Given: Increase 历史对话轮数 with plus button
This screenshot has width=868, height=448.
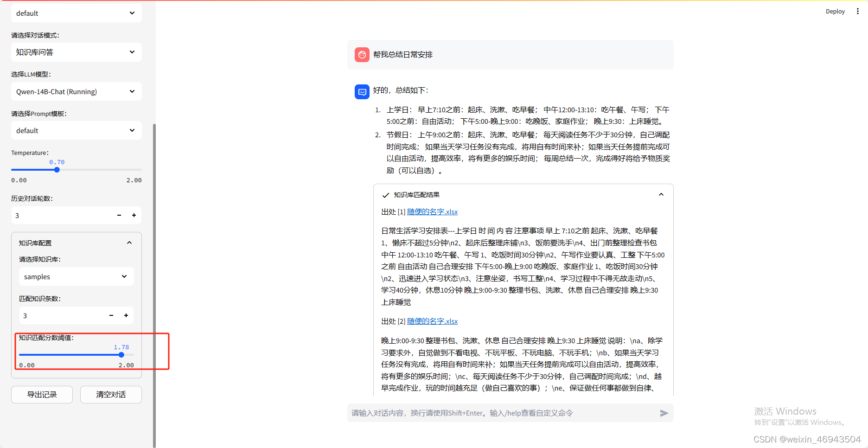Looking at the screenshot, I should pyautogui.click(x=134, y=215).
